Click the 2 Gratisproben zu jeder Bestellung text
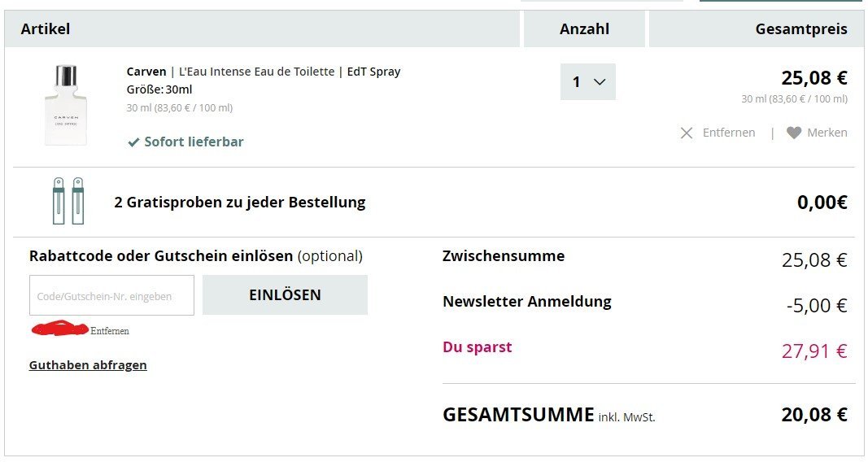Image resolution: width=868 pixels, height=462 pixels. pyautogui.click(x=240, y=203)
